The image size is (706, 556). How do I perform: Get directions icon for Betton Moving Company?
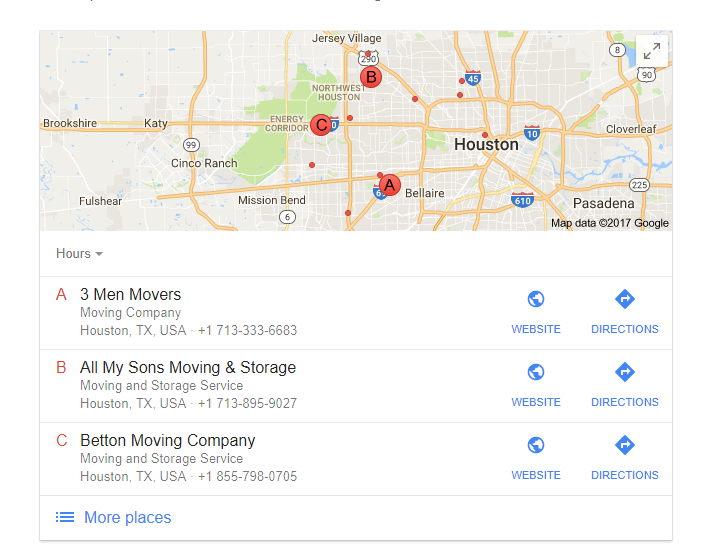tap(625, 445)
